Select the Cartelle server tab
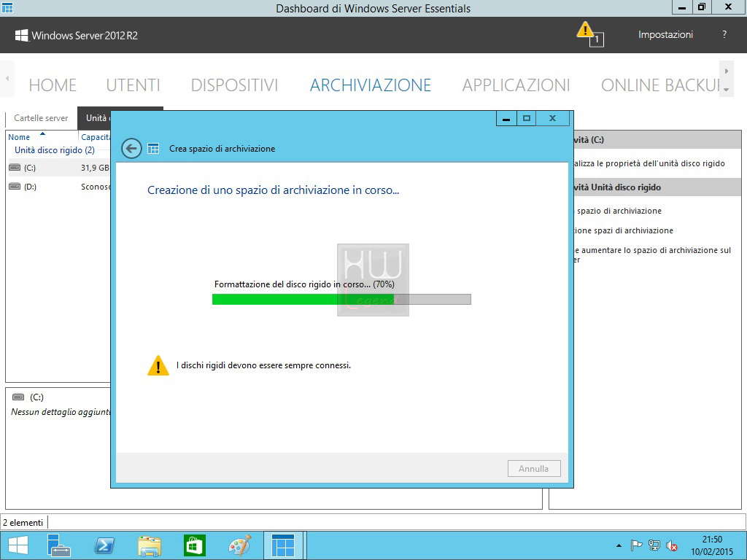This screenshot has height=560, width=747. coord(41,118)
